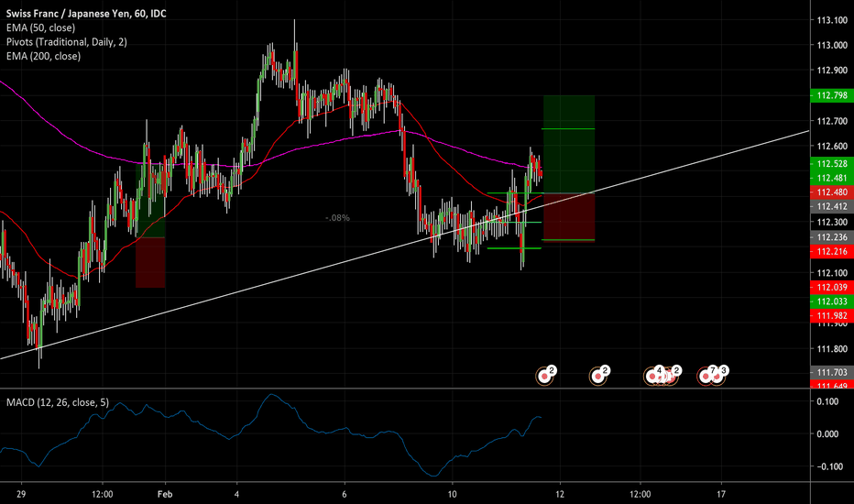Select the EMA (50, close) indicator legend
Image resolution: width=854 pixels, height=504 pixels.
tap(41, 27)
